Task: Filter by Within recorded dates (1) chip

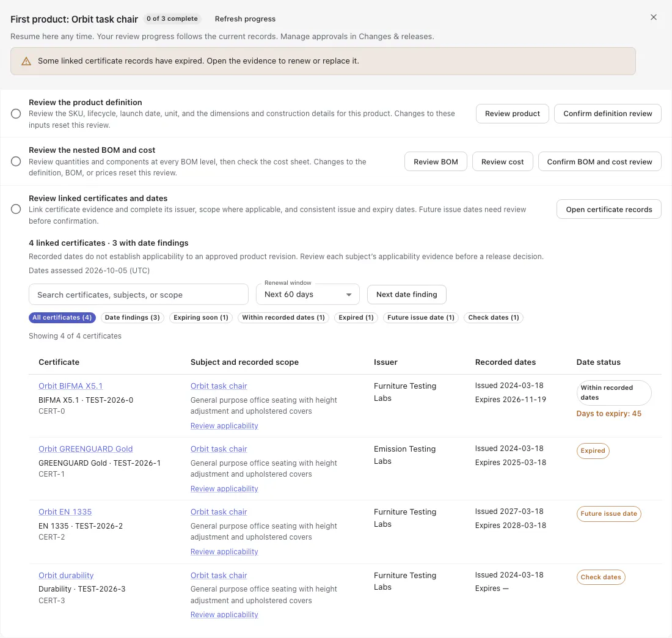Action: (x=283, y=317)
